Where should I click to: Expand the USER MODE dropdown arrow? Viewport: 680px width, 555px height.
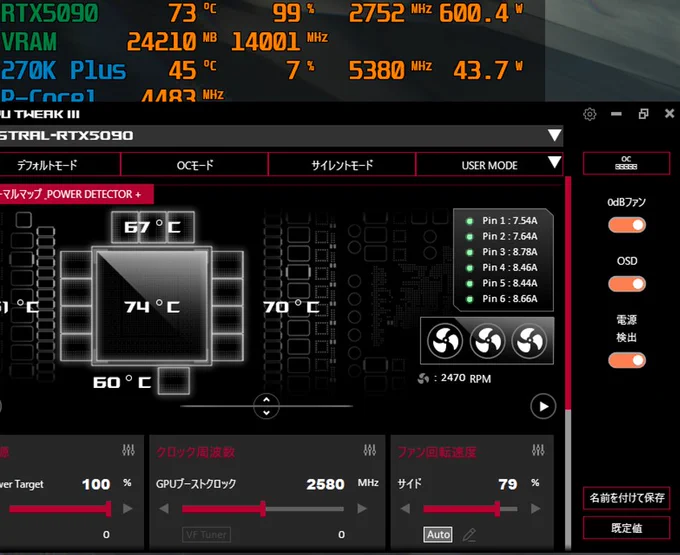coord(554,163)
